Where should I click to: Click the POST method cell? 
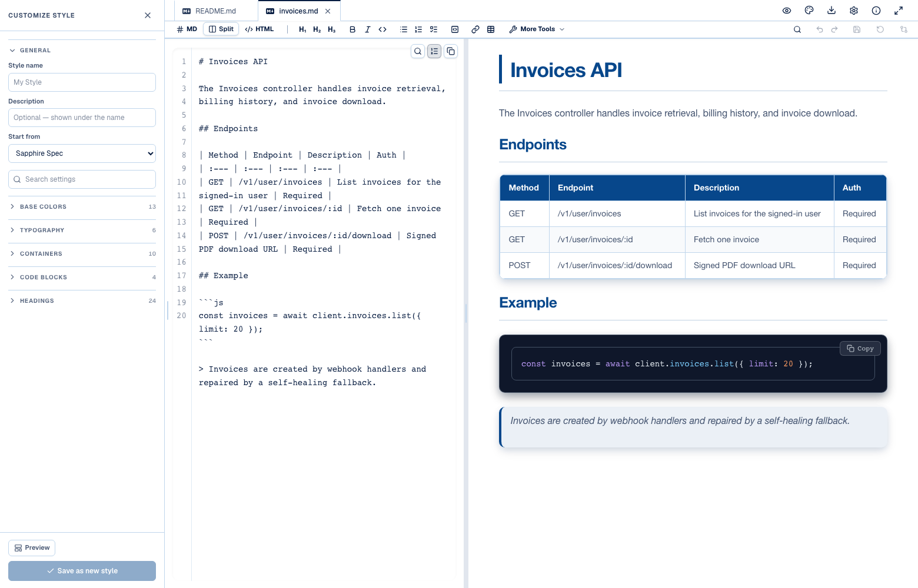(x=524, y=266)
